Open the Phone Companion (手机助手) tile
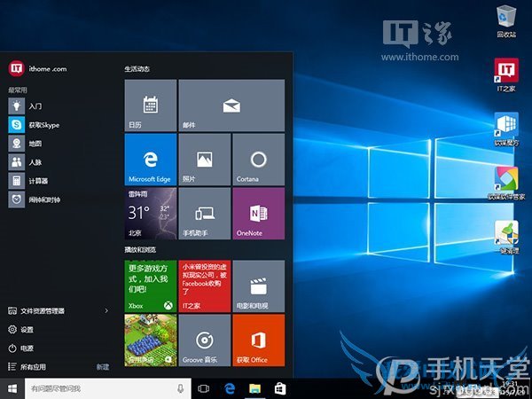 [205, 214]
